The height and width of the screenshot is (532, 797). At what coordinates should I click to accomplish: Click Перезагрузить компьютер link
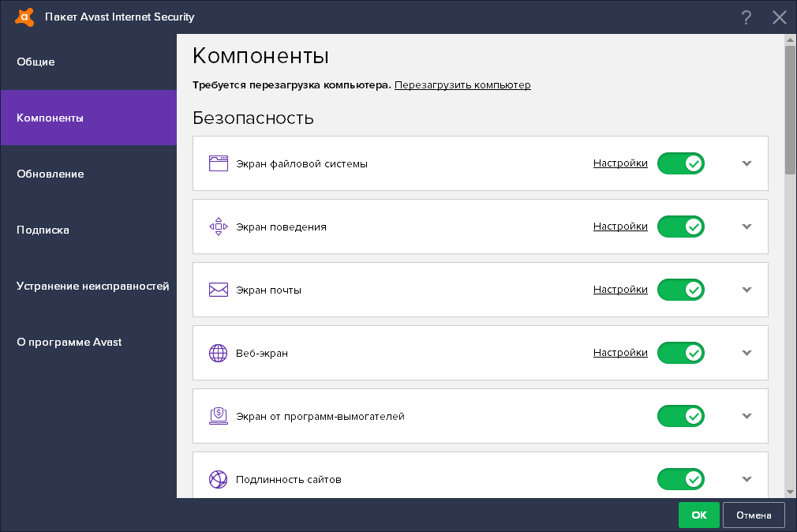coord(462,85)
